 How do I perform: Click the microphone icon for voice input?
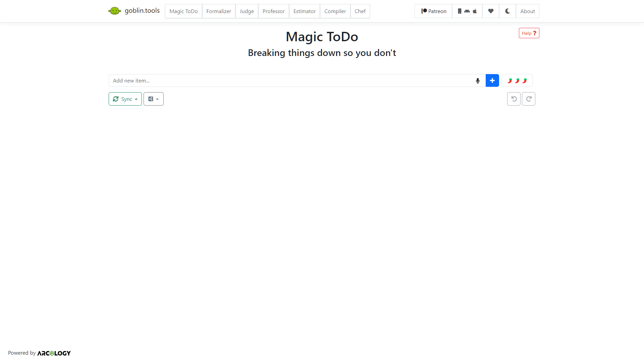pyautogui.click(x=477, y=80)
